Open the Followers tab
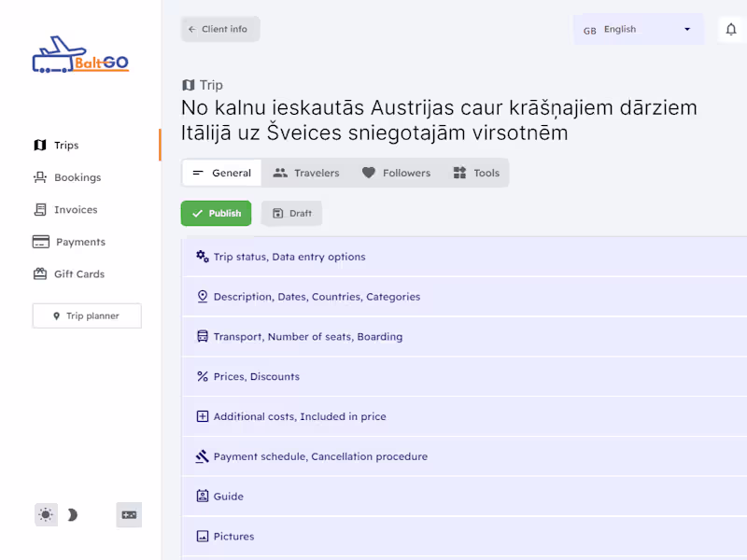Viewport: 747px width, 560px height. coord(396,173)
